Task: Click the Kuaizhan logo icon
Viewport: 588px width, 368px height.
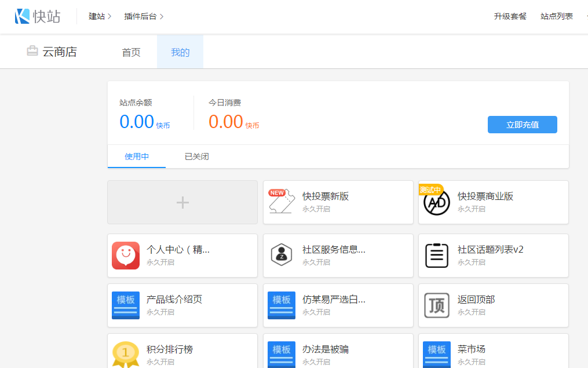Action: pos(23,16)
